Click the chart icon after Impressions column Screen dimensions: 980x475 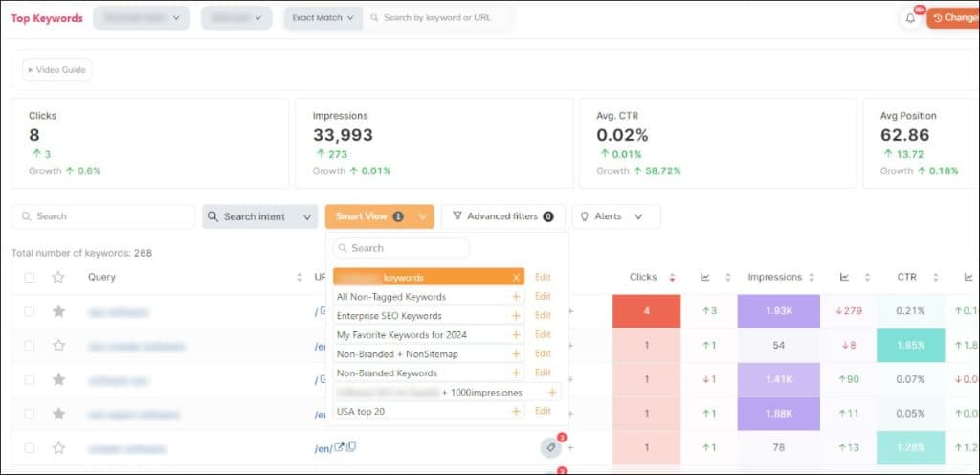(844, 277)
